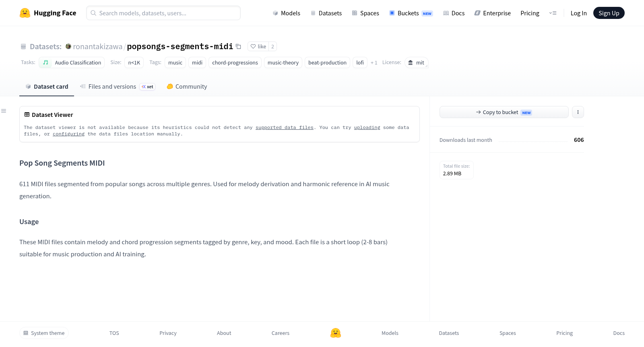644x347 pixels.
Task: Click the n<1K size tag
Action: pyautogui.click(x=134, y=62)
